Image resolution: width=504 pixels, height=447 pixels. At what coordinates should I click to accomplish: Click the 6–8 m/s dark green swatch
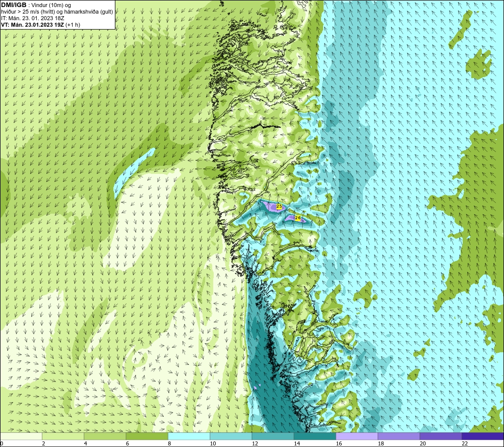pyautogui.click(x=147, y=436)
